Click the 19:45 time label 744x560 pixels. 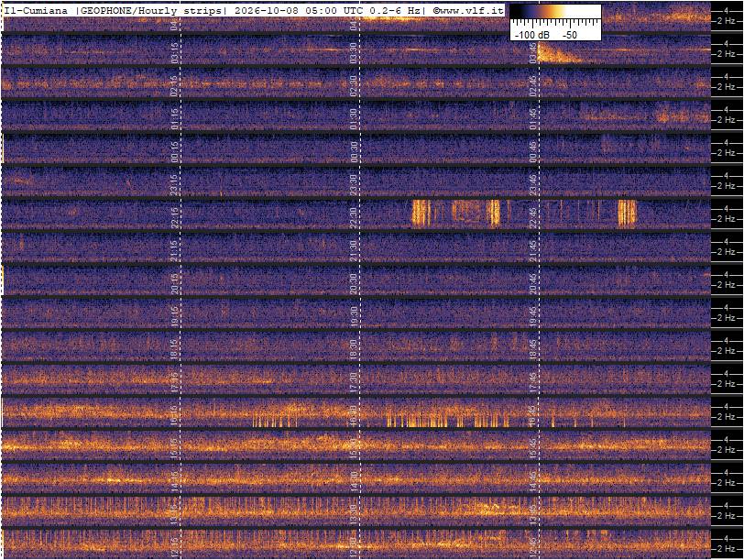[x=533, y=317]
